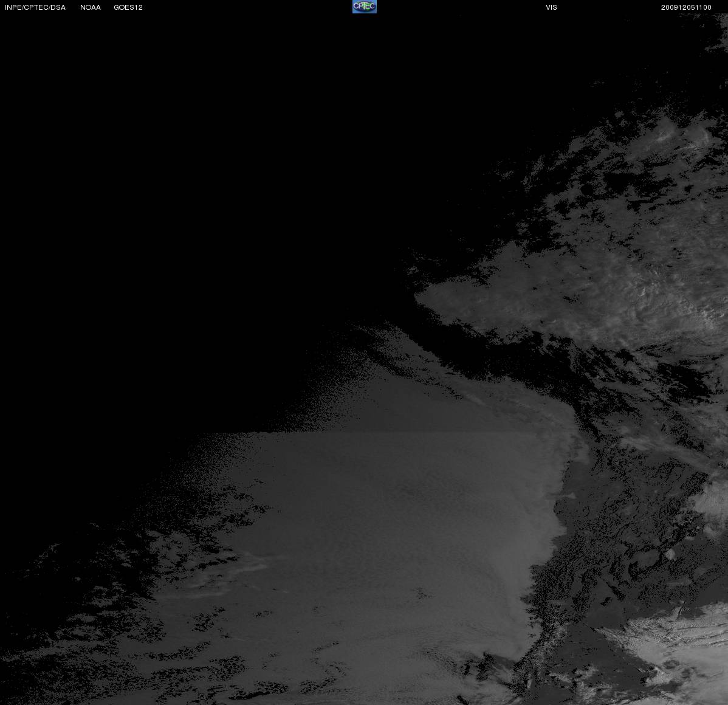
Task: Click the 200912051100 timestamp
Action: click(x=686, y=7)
